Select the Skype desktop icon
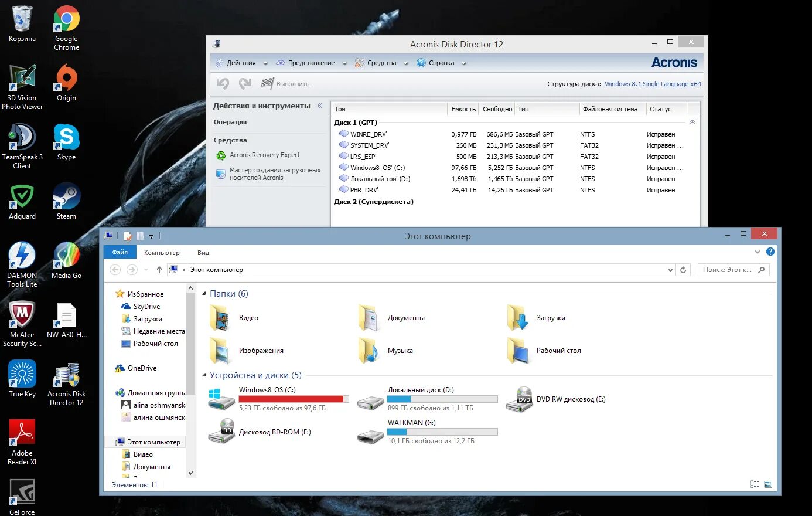The width and height of the screenshot is (812, 516). 66,142
